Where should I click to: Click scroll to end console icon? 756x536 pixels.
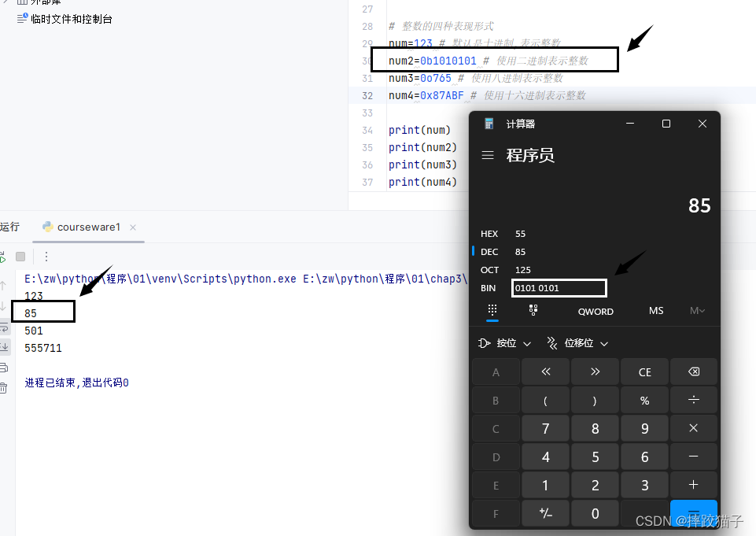[x=4, y=346]
